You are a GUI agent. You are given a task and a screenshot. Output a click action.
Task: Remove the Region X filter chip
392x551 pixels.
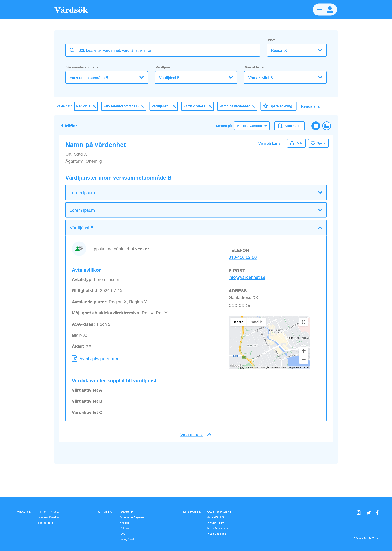94,106
